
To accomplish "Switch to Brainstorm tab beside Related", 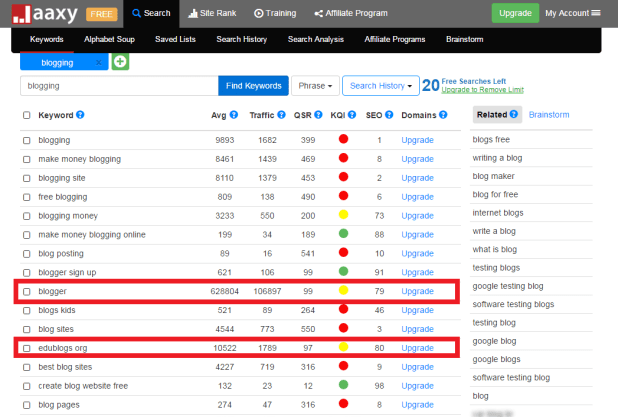I will [549, 115].
